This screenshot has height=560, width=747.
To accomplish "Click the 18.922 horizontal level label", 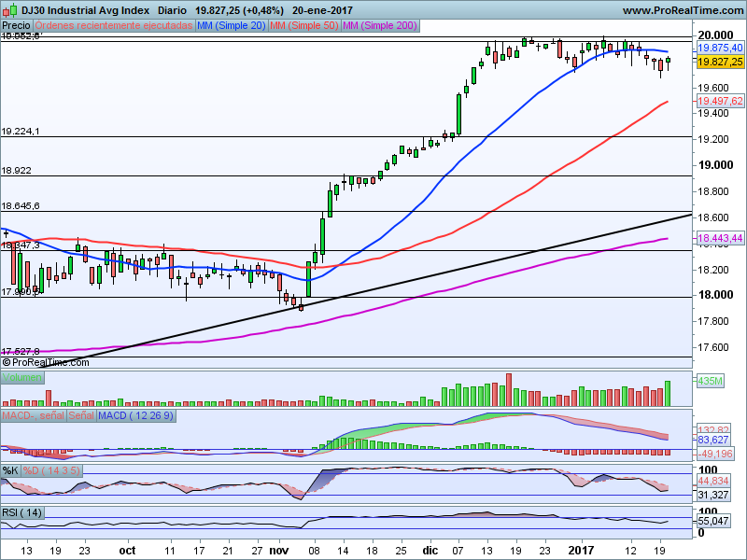I will click(16, 171).
